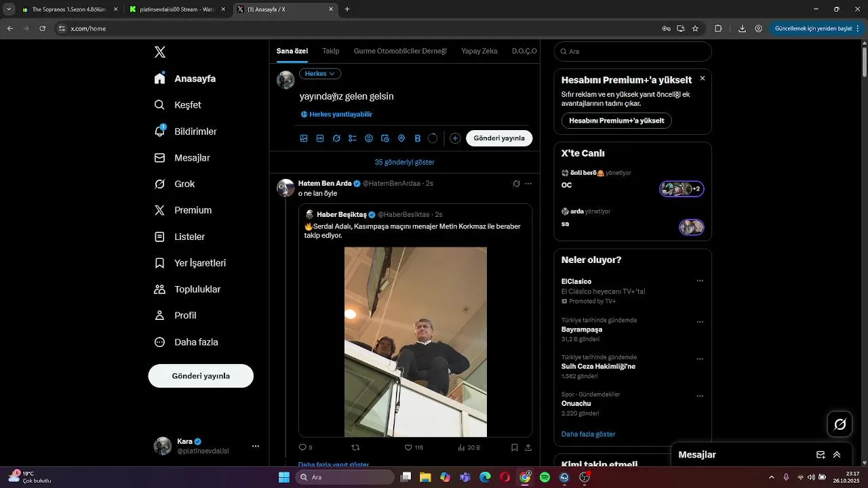Add another post with plus icon
This screenshot has width=868, height=488.
[455, 138]
